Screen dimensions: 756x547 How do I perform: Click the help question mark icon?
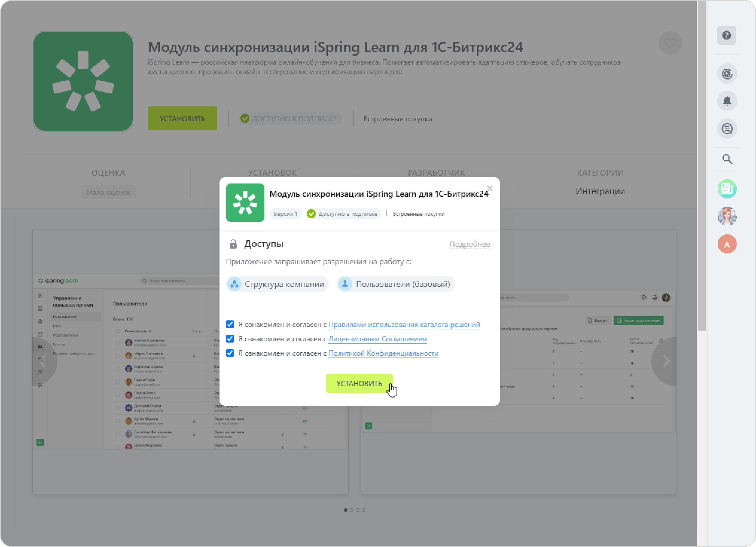coord(727,35)
